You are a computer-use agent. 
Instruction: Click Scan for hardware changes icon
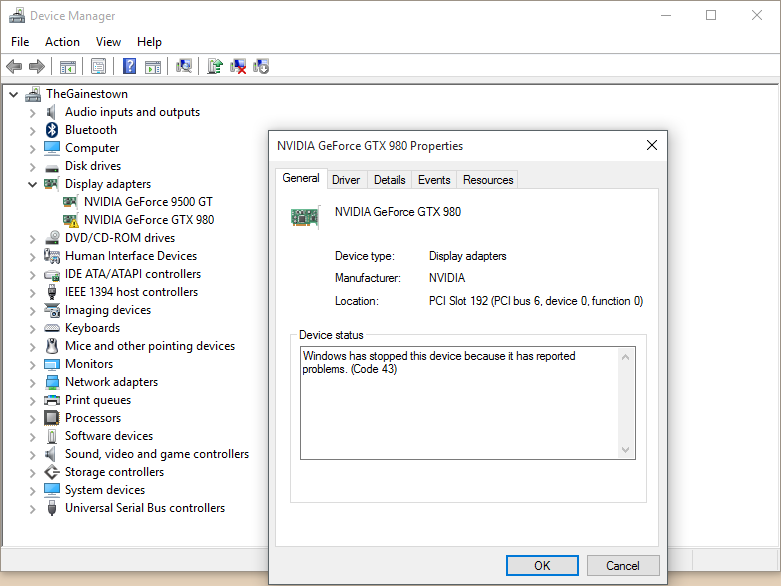[184, 67]
